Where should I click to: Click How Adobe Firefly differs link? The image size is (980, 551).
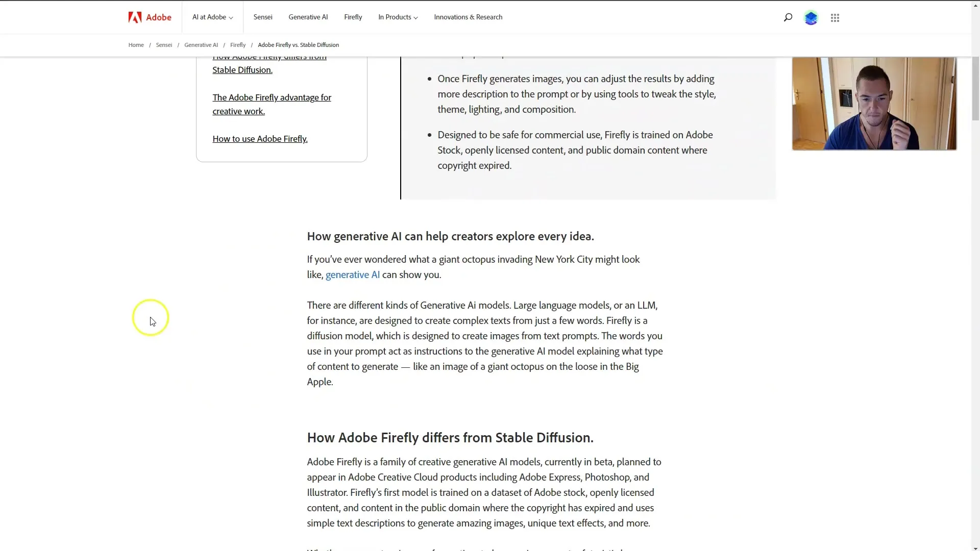[268, 63]
